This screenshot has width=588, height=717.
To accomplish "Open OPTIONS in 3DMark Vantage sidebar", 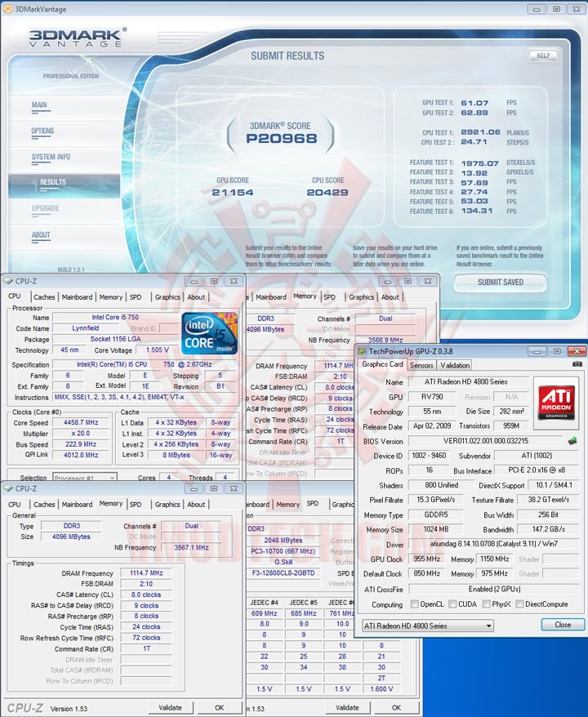I will 42,131.
